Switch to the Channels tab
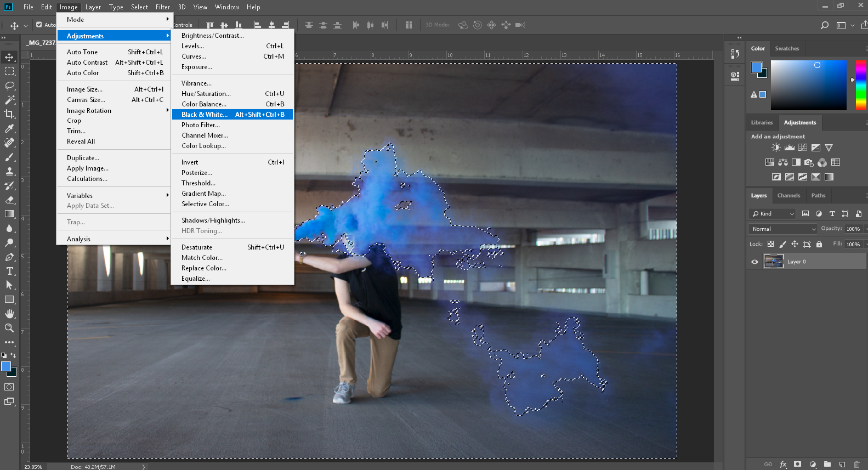The image size is (868, 470). [x=788, y=196]
